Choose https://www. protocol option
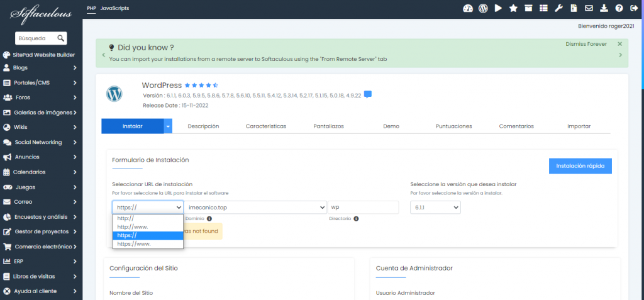 pyautogui.click(x=148, y=243)
